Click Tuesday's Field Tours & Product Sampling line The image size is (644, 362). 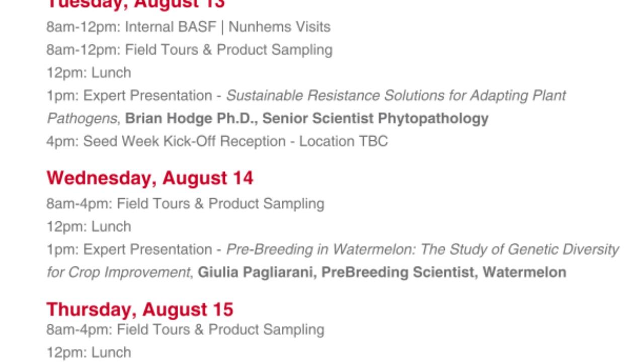point(189,50)
